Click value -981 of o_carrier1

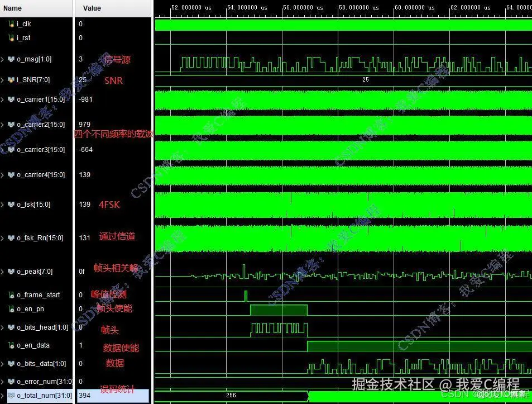coord(85,99)
